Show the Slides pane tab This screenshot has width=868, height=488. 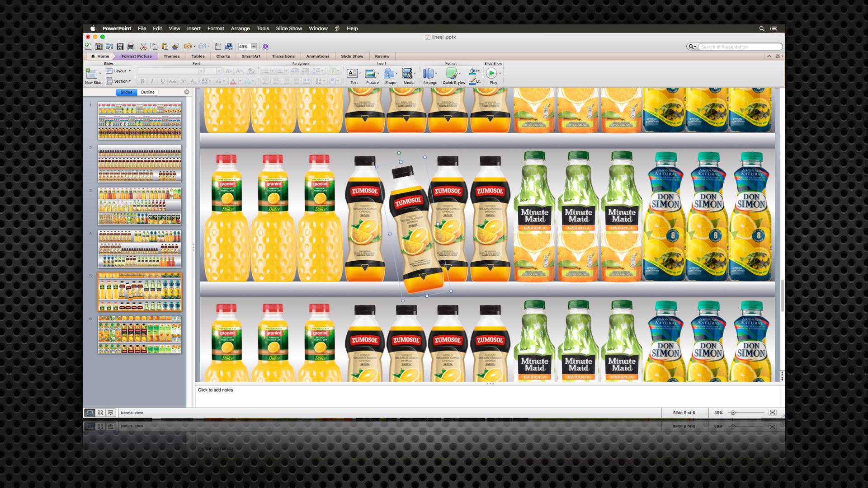(127, 92)
